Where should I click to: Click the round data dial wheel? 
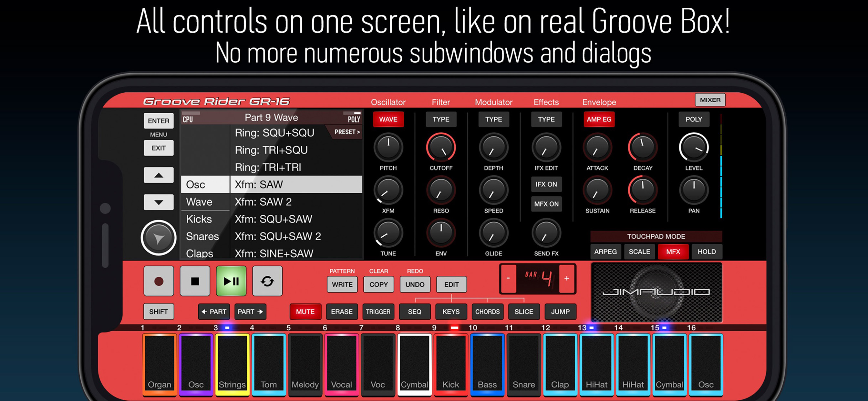coord(159,238)
